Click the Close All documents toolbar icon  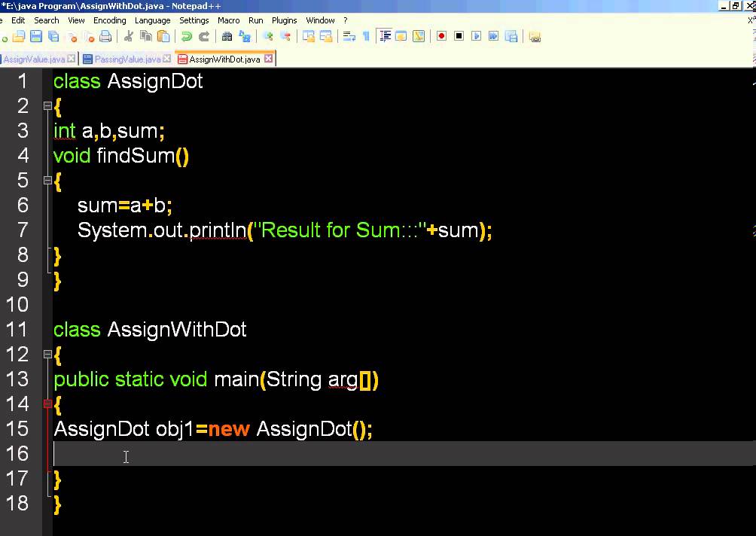[x=89, y=36]
